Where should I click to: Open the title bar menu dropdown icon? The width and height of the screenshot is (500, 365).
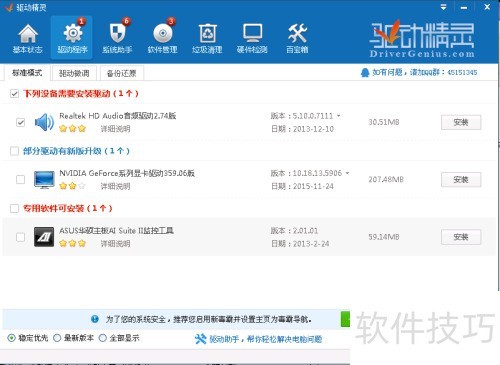tap(443, 7)
